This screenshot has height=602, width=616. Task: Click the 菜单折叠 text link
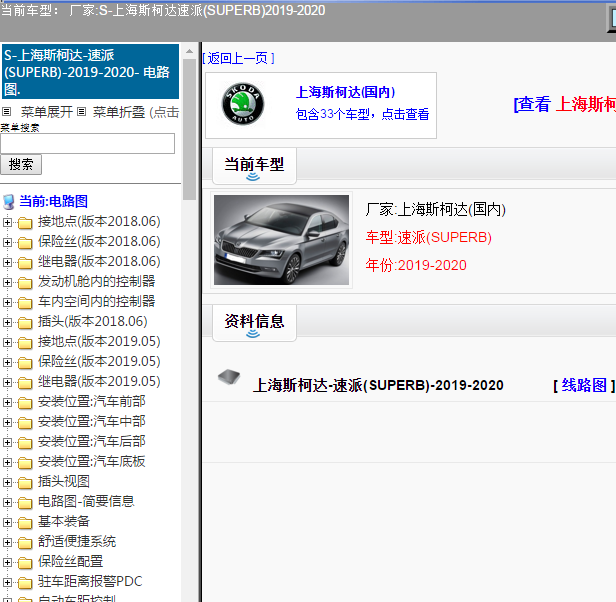119,112
